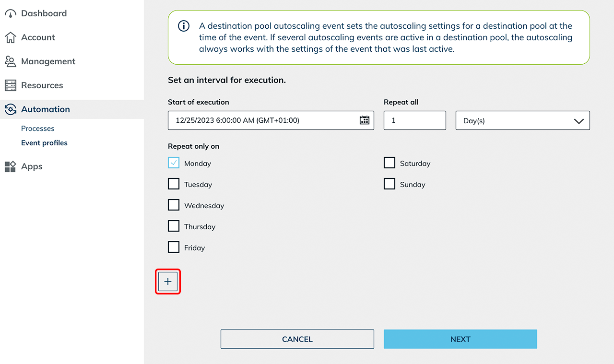Tick the Saturday checkbox
Viewport: 614px width, 364px height.
click(x=390, y=163)
